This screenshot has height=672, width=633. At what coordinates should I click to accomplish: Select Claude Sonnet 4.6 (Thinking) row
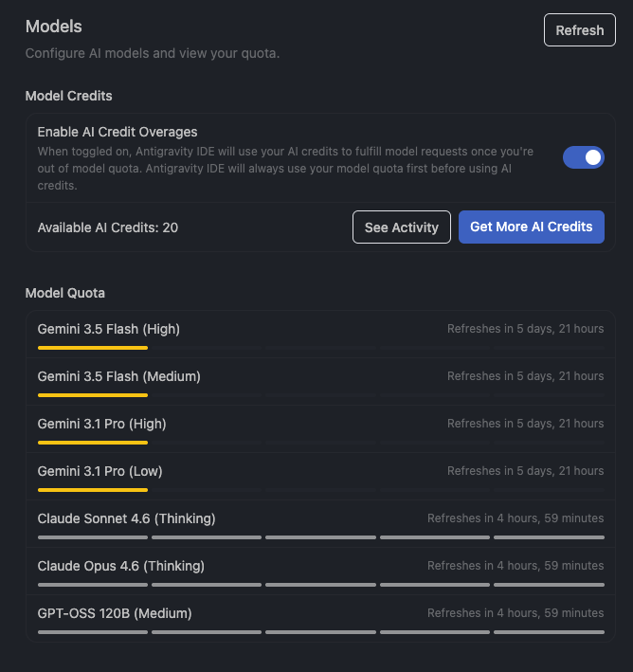pos(320,524)
